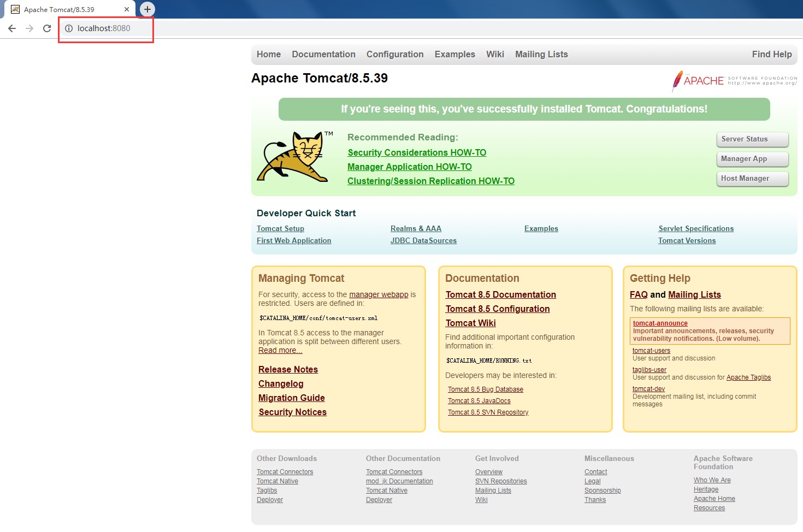This screenshot has height=532, width=803.
Task: Click the browser forward arrow
Action: (29, 28)
